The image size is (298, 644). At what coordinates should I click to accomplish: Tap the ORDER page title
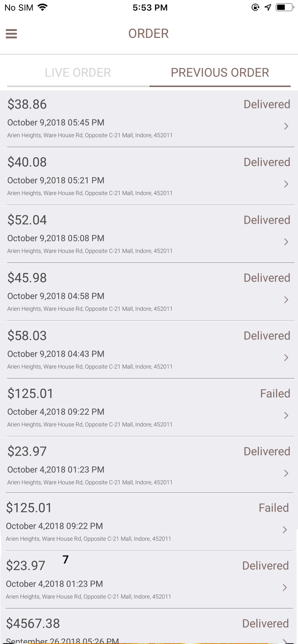148,33
